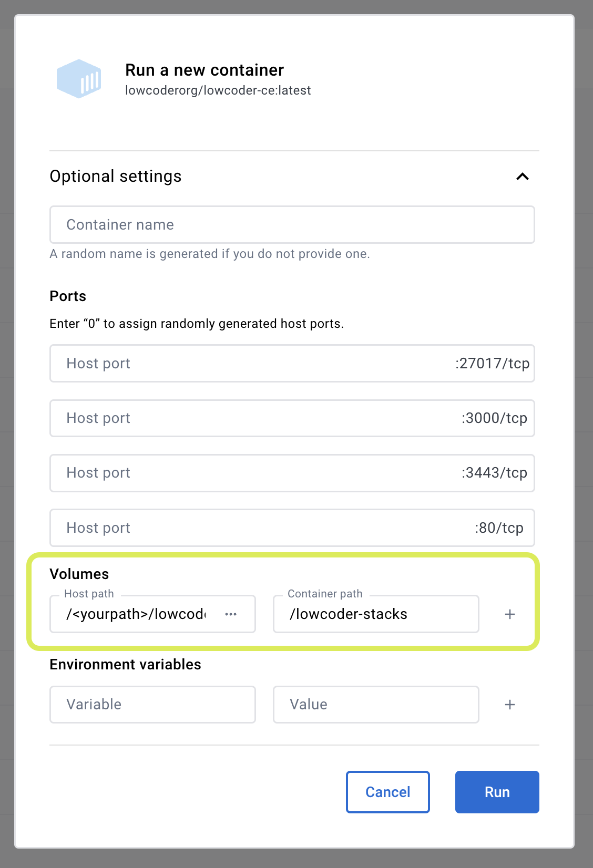
Task: Click the environment Value field
Action: 375,705
